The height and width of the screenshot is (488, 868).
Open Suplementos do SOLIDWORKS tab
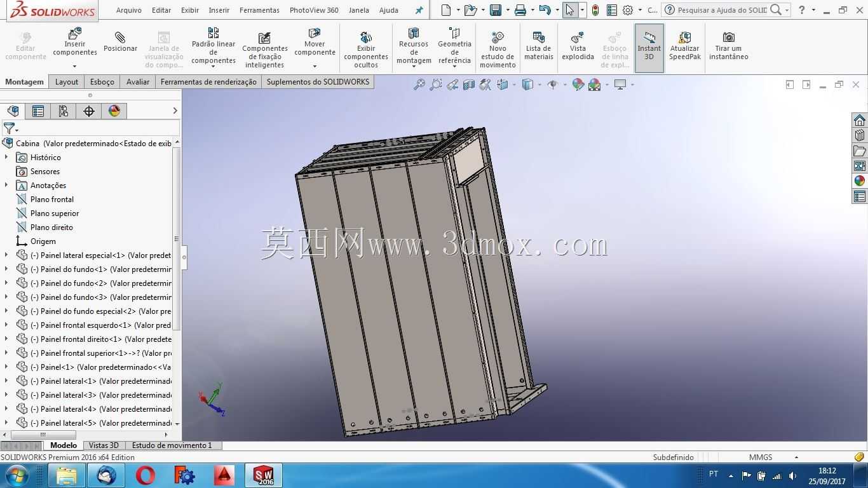(318, 82)
